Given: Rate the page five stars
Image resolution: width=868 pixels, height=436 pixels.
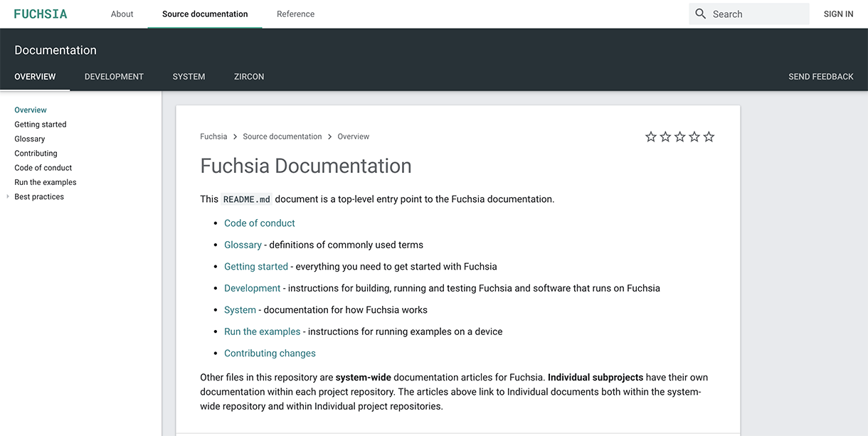Looking at the screenshot, I should [x=709, y=137].
